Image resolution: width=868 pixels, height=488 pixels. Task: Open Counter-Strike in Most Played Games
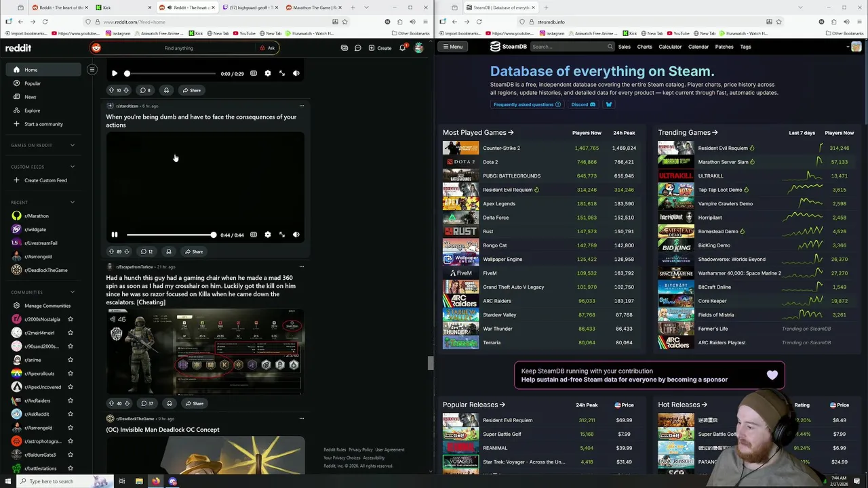click(501, 148)
